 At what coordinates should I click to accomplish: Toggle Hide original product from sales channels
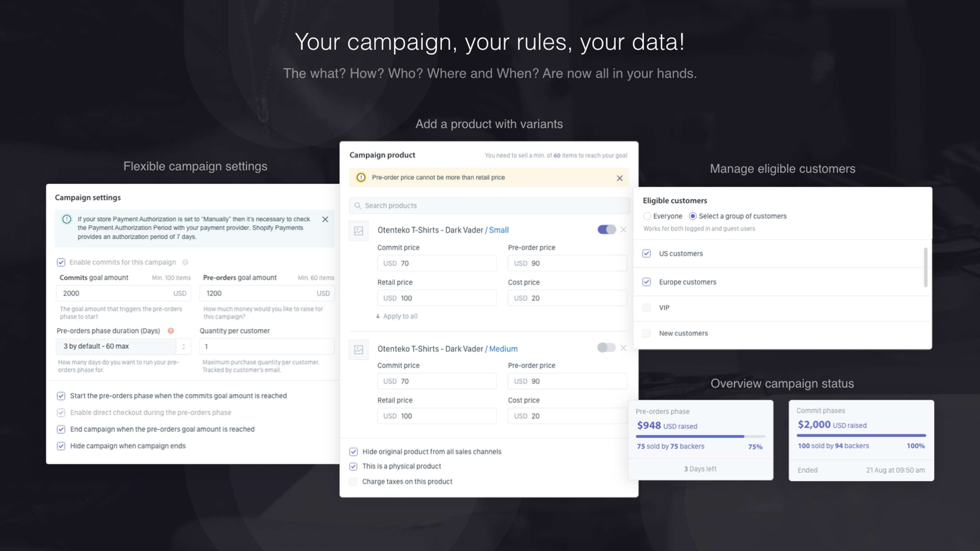(x=353, y=452)
